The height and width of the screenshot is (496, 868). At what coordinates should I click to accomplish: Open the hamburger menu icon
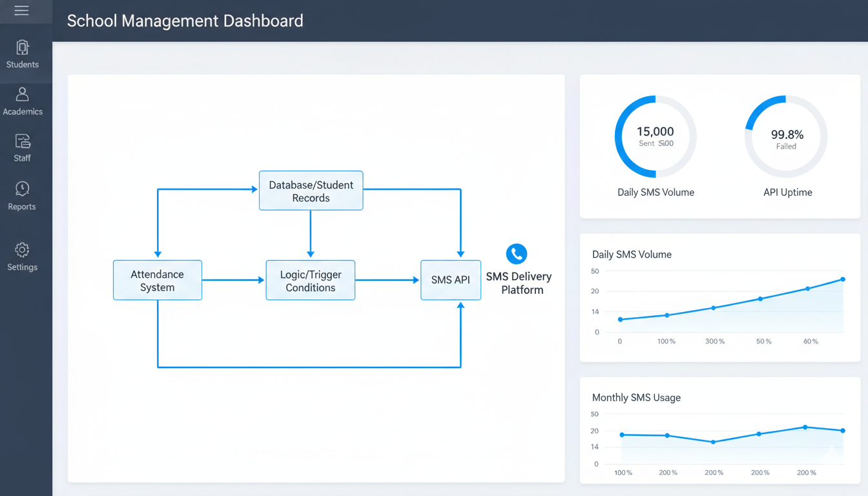[21, 11]
